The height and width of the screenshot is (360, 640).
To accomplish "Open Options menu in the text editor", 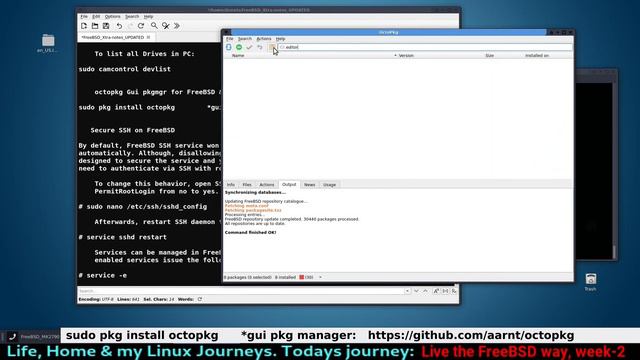I will (112, 16).
